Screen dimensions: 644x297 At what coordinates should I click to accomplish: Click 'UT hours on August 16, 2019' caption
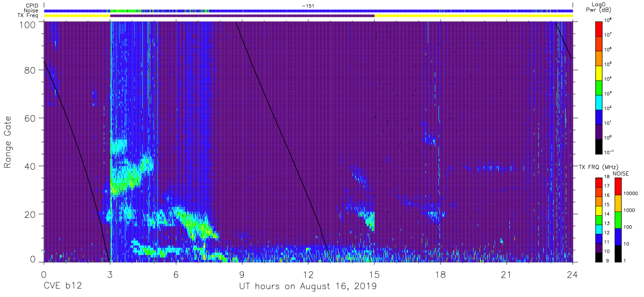(x=308, y=287)
